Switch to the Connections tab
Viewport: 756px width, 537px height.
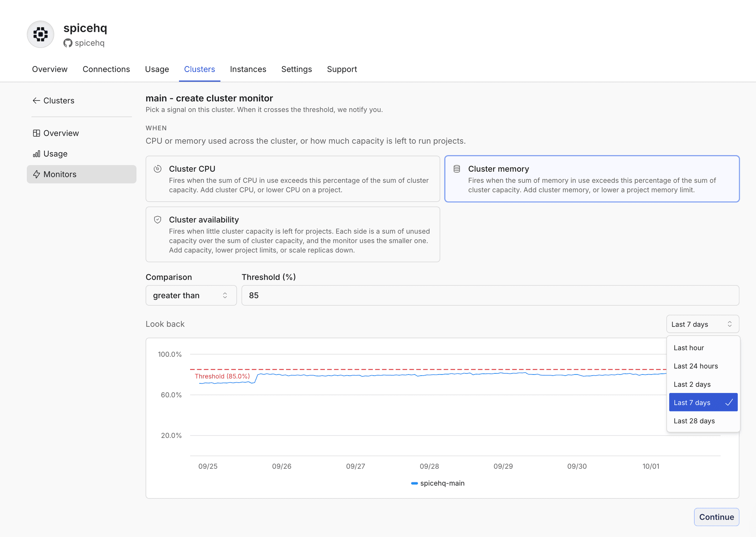coord(106,69)
